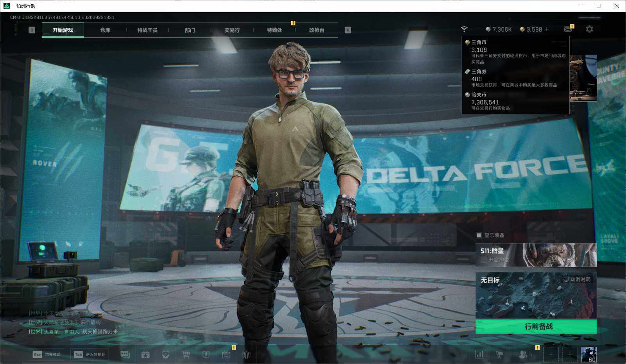Switch to the 特勤处 tab

pyautogui.click(x=274, y=30)
